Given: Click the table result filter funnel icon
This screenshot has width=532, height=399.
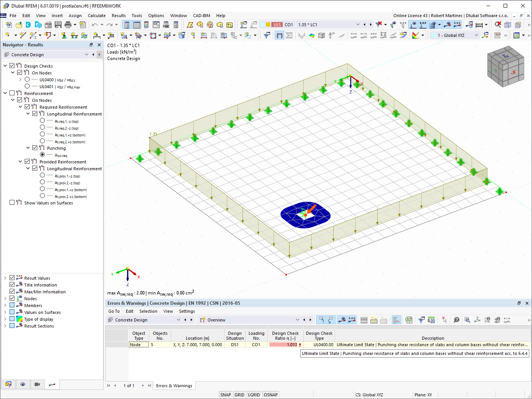Looking at the screenshot, I should coord(421,320).
